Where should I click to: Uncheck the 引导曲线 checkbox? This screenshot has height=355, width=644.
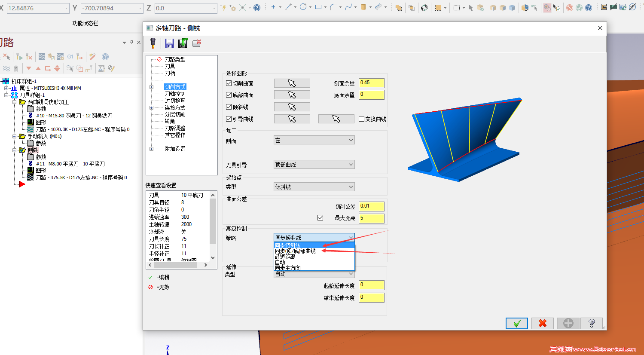(x=229, y=119)
